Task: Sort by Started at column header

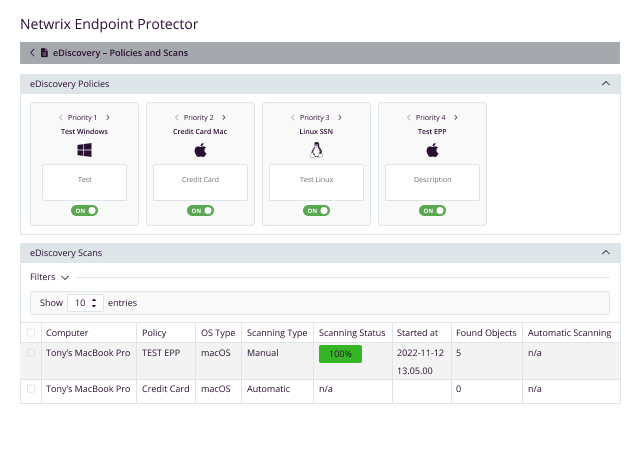Action: pyautogui.click(x=417, y=333)
